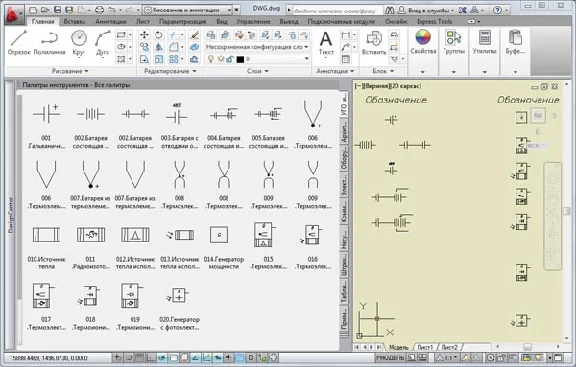Switch to the Лист1 layout tab
The image size is (576, 367).
click(x=425, y=347)
